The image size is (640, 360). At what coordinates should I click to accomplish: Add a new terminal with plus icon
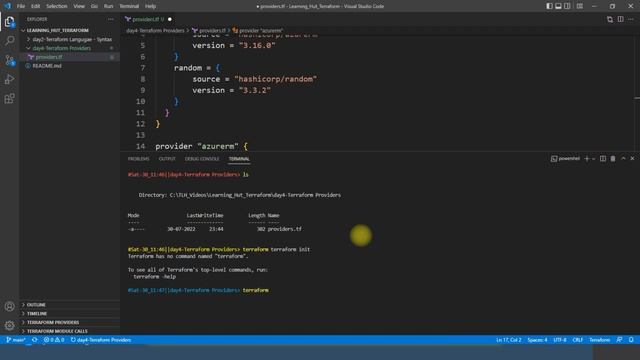[x=587, y=159]
